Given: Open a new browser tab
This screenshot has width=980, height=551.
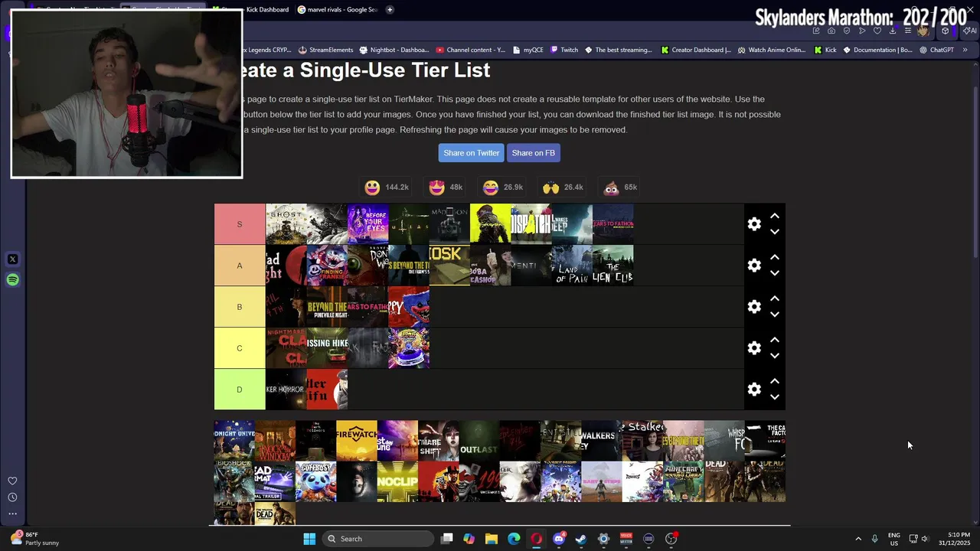Looking at the screenshot, I should pyautogui.click(x=390, y=9).
